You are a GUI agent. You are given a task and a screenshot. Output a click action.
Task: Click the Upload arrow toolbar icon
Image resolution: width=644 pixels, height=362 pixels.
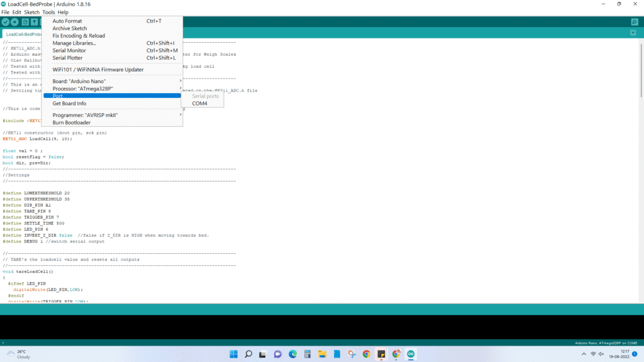[14, 22]
